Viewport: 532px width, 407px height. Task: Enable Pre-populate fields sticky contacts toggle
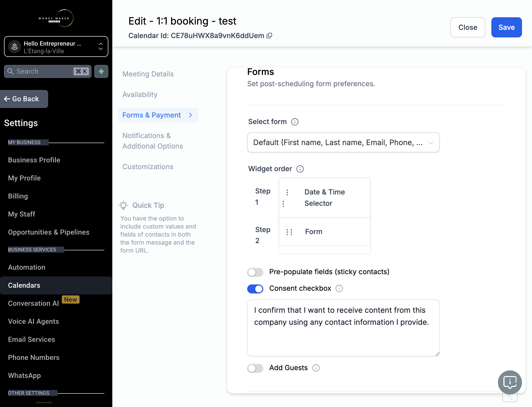[255, 272]
